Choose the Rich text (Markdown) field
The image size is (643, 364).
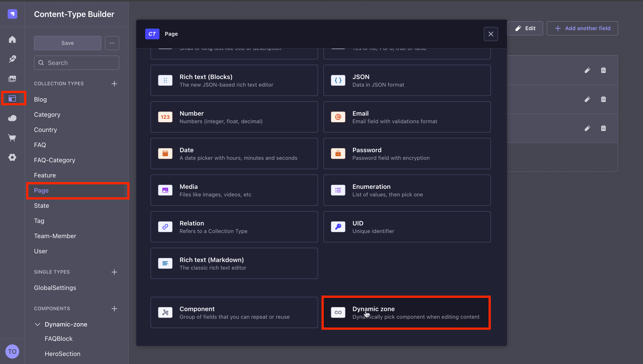click(234, 263)
